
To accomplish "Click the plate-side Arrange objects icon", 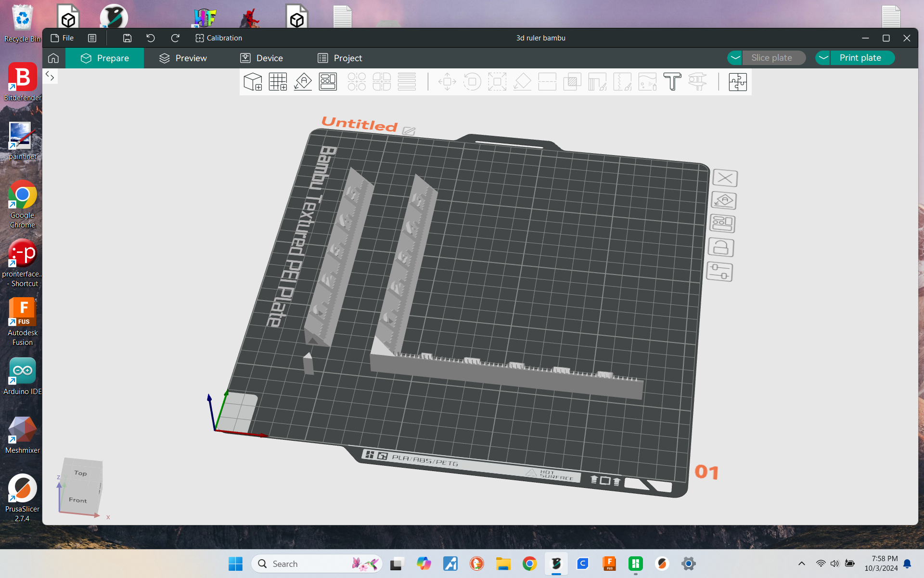I will [x=722, y=223].
